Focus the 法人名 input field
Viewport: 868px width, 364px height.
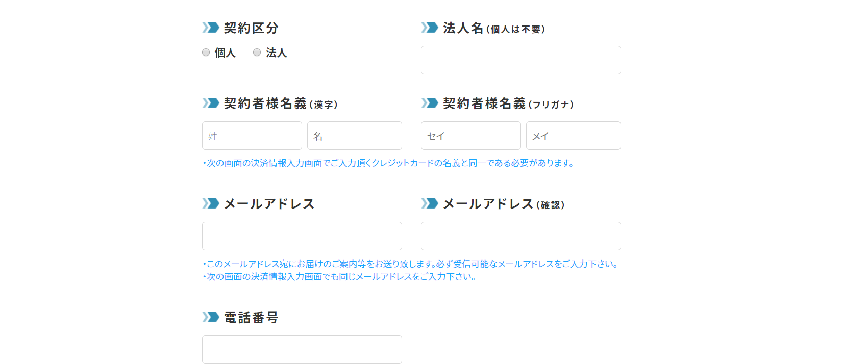tap(520, 60)
